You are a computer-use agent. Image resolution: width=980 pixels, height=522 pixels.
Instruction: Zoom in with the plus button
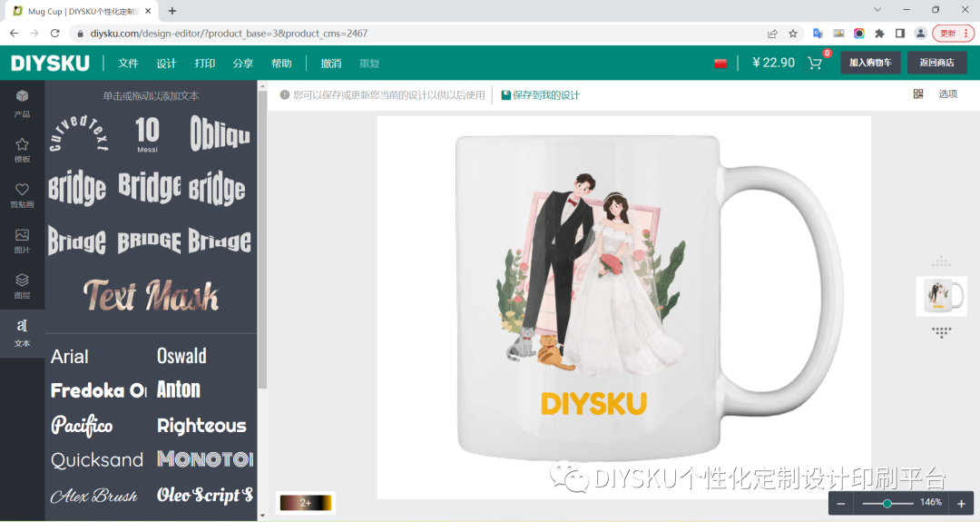(x=961, y=503)
